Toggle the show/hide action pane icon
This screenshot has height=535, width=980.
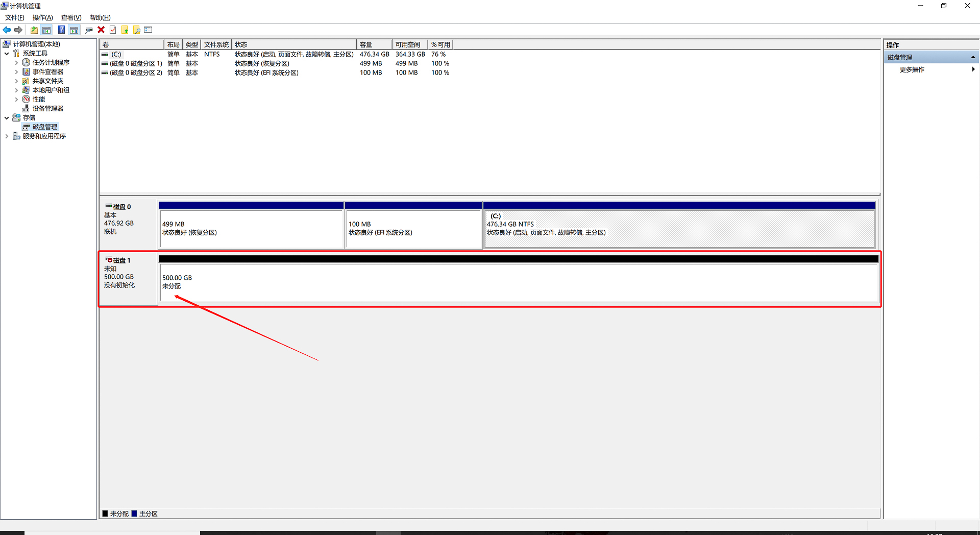pos(74,30)
